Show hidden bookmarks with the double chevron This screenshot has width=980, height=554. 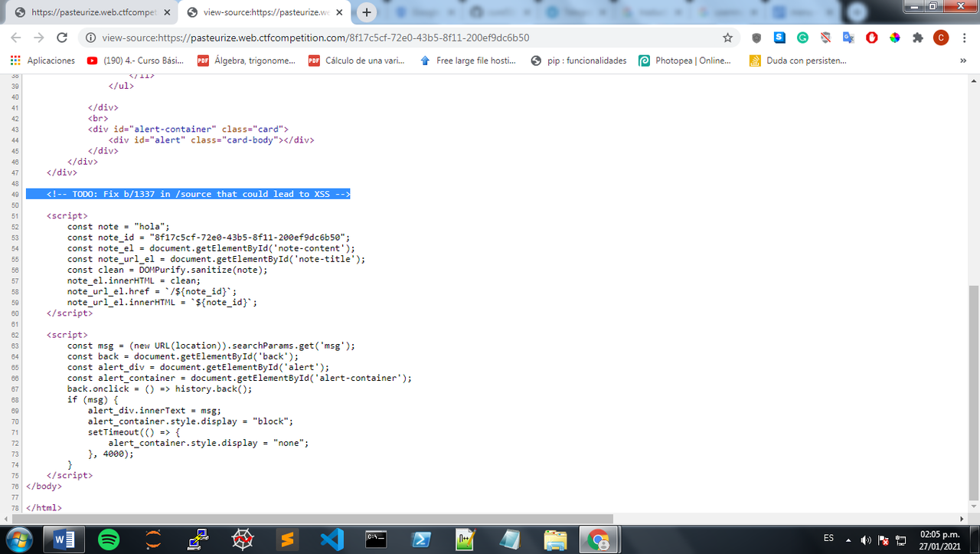pos(963,61)
